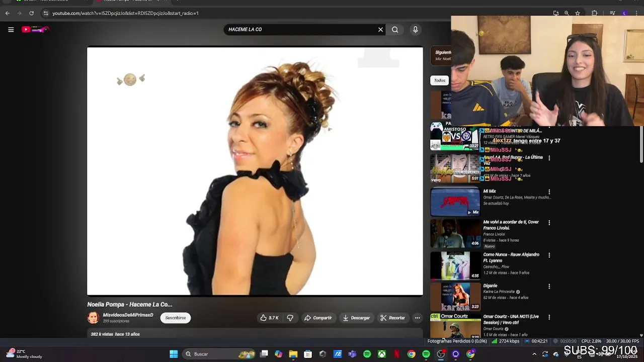644x362 pixels.
Task: Click the taskbar Buscar search box
Action: tap(219, 354)
